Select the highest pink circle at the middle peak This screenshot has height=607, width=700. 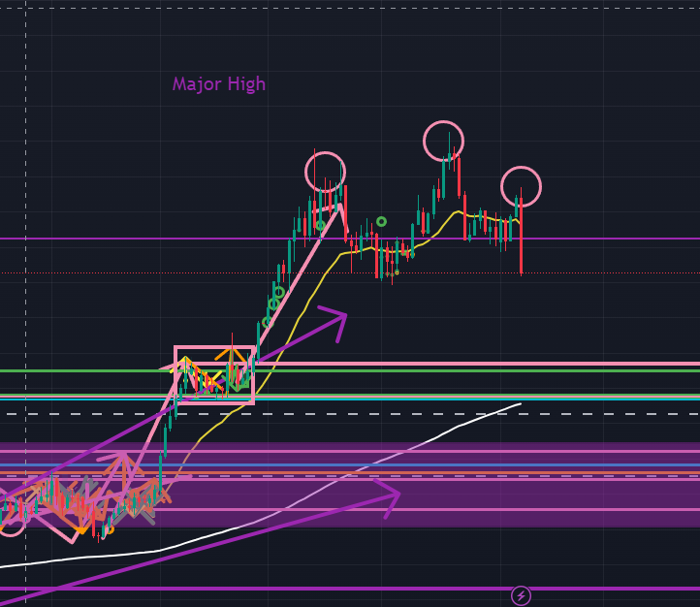pos(443,141)
